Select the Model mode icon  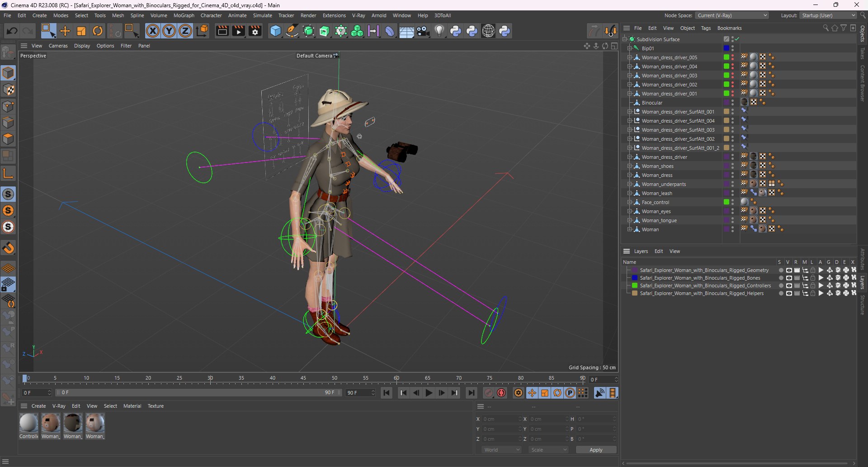click(x=8, y=73)
